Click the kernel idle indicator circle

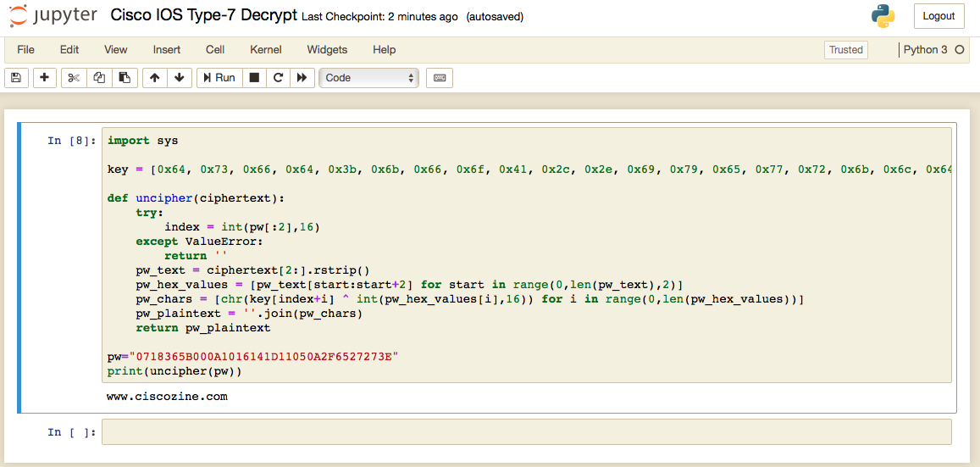coord(960,49)
